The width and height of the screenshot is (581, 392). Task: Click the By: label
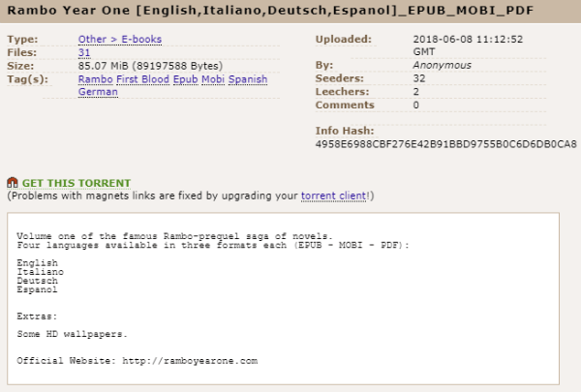click(324, 65)
